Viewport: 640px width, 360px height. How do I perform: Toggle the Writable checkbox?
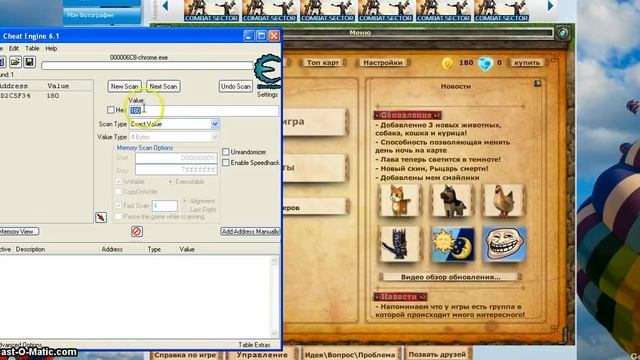(x=118, y=181)
